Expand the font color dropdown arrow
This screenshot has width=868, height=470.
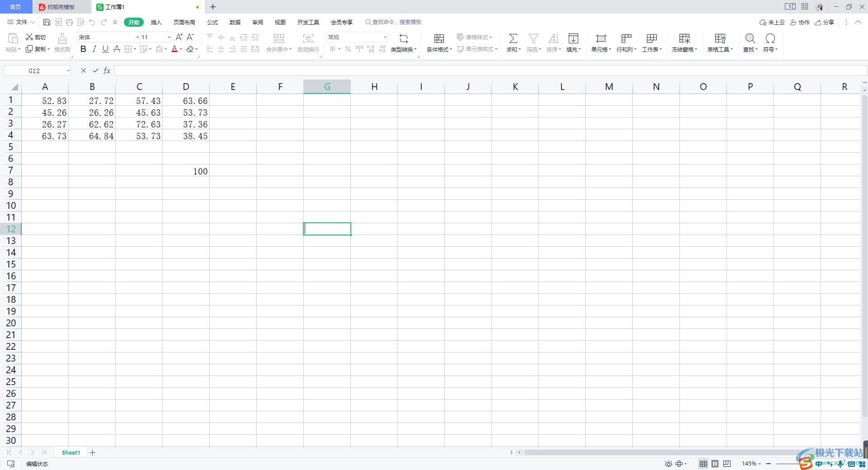[x=181, y=49]
